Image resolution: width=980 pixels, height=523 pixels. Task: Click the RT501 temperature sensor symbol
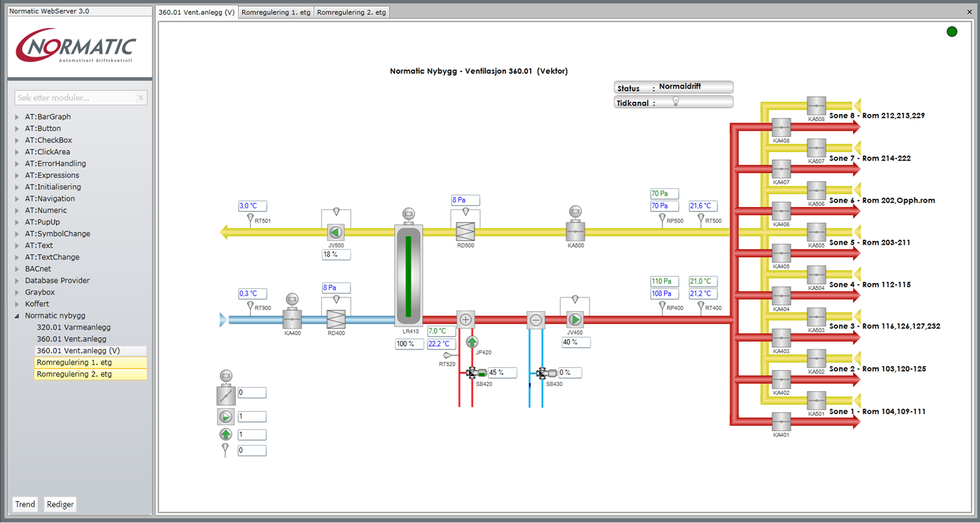pyautogui.click(x=250, y=219)
